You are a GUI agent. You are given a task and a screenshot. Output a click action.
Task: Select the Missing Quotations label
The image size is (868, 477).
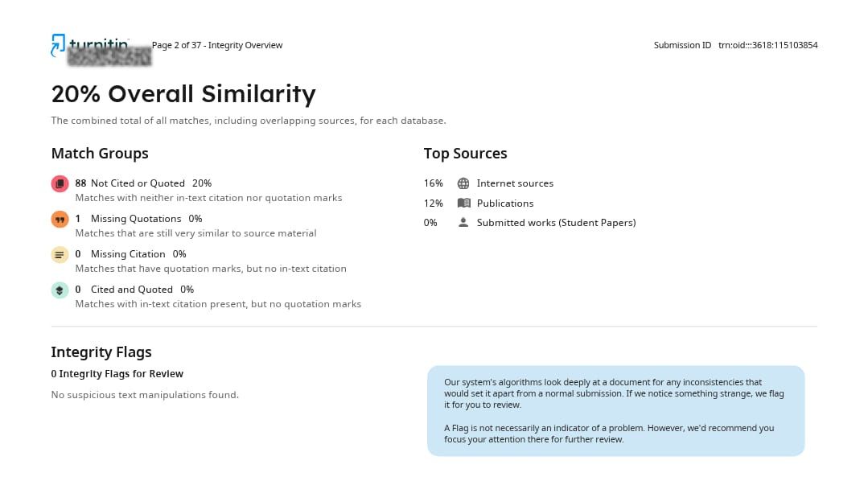click(x=136, y=219)
